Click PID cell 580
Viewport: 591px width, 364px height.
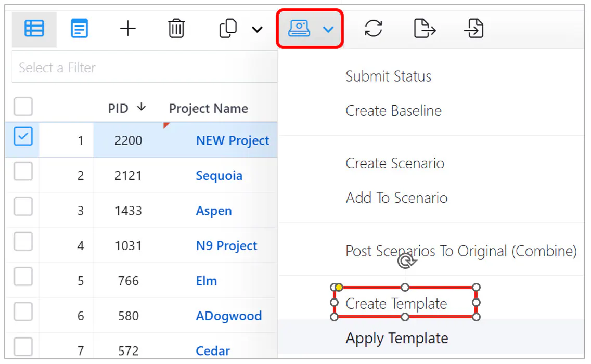click(x=128, y=316)
